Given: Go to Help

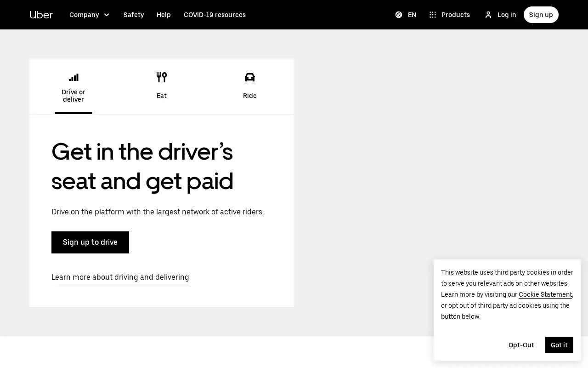Looking at the screenshot, I should [x=164, y=15].
